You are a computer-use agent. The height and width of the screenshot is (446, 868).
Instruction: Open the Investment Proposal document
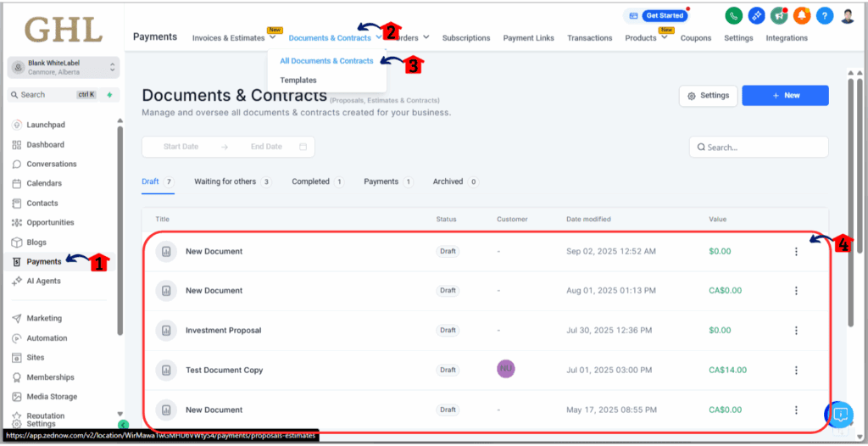click(x=223, y=331)
